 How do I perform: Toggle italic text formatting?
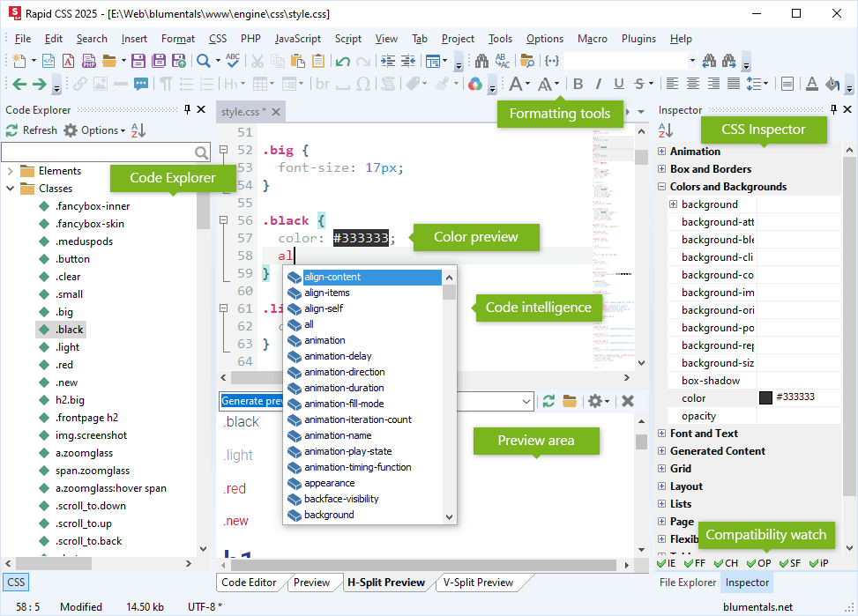[598, 84]
